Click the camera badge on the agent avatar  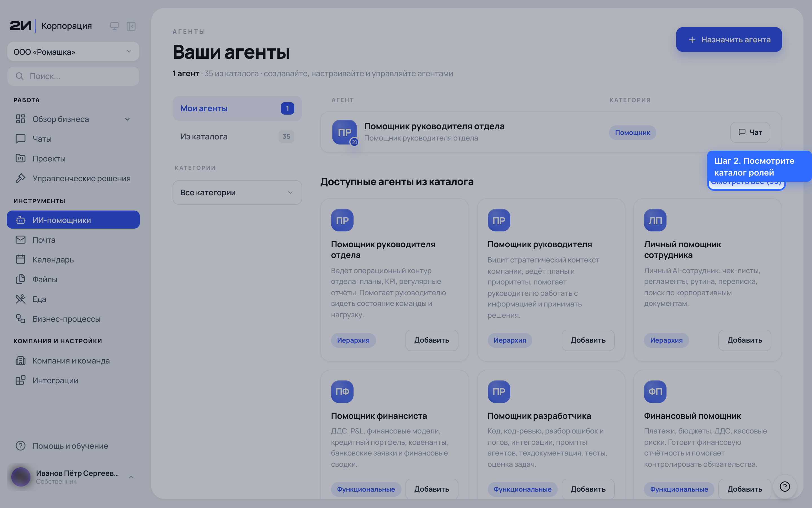(354, 142)
